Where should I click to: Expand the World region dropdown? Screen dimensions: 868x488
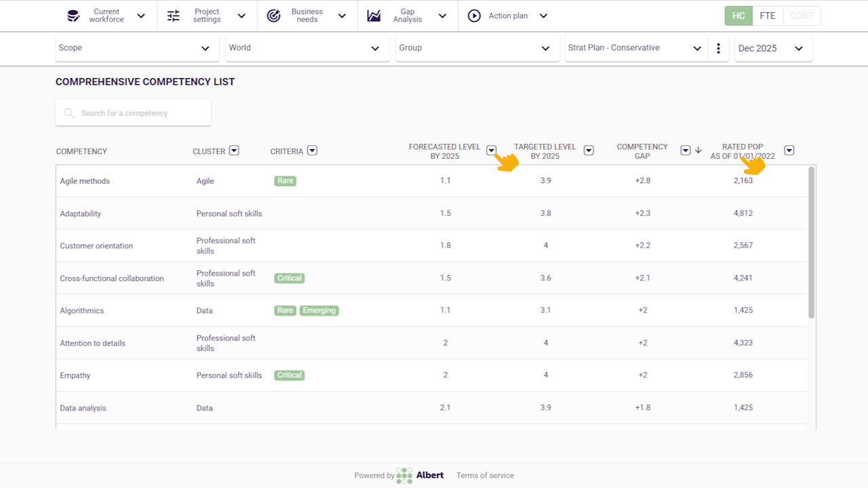pos(307,48)
